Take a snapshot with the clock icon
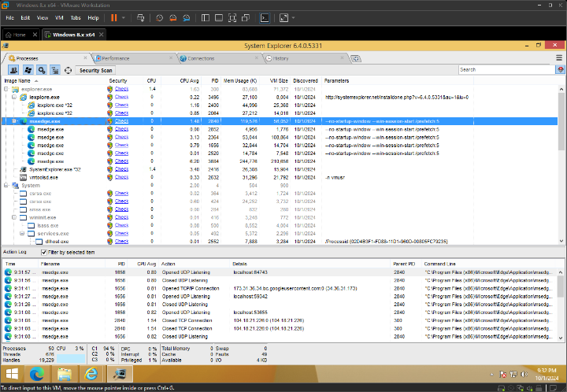This screenshot has width=567, height=392. pyautogui.click(x=159, y=17)
